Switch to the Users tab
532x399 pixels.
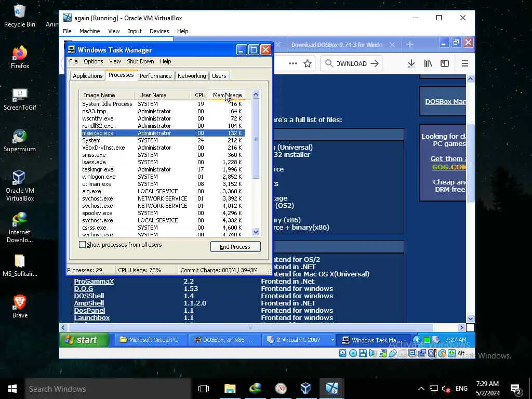[219, 76]
